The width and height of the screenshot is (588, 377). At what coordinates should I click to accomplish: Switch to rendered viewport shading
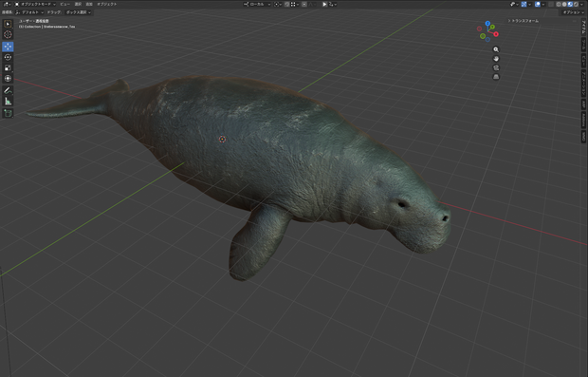point(576,4)
